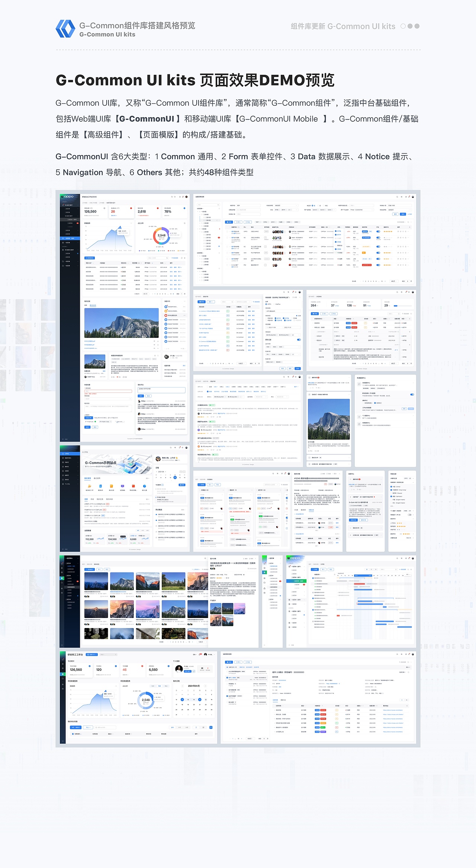Open the pink-sky mountain thumbnail in gallery second row

click(x=148, y=609)
